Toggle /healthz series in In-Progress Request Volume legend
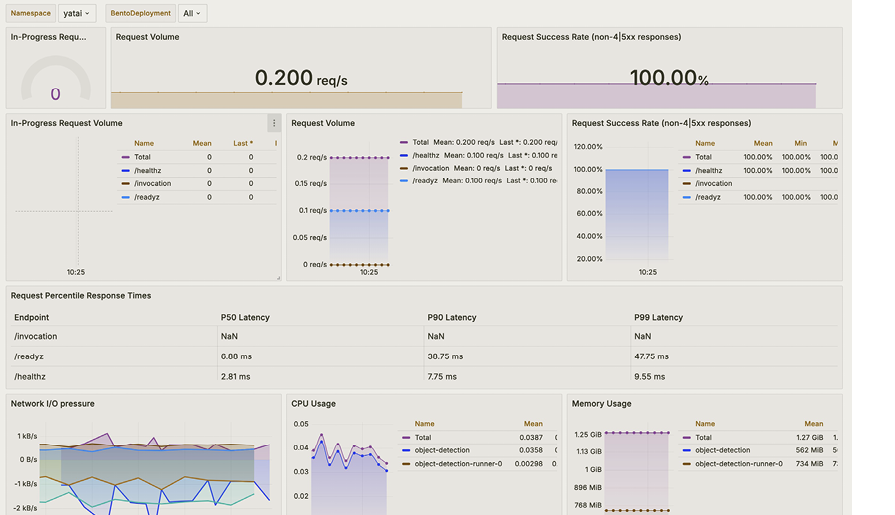This screenshot has width=895, height=515. coord(147,170)
